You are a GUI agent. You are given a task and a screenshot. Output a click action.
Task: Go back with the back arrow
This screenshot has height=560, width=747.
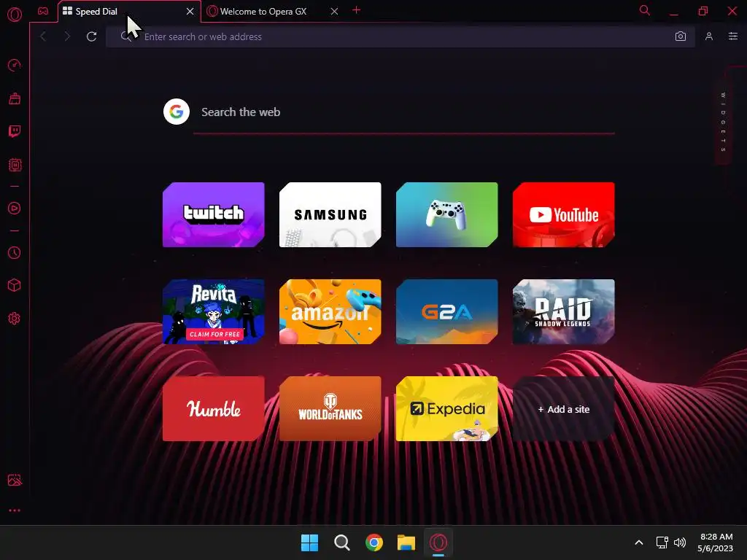(43, 36)
